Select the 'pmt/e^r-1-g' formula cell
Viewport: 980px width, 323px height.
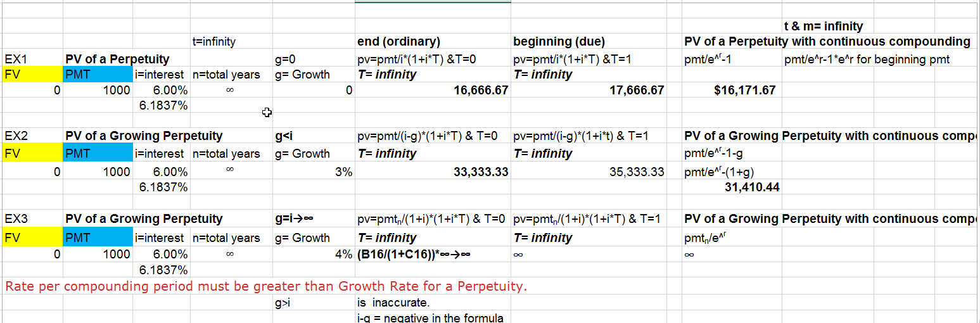(x=732, y=153)
